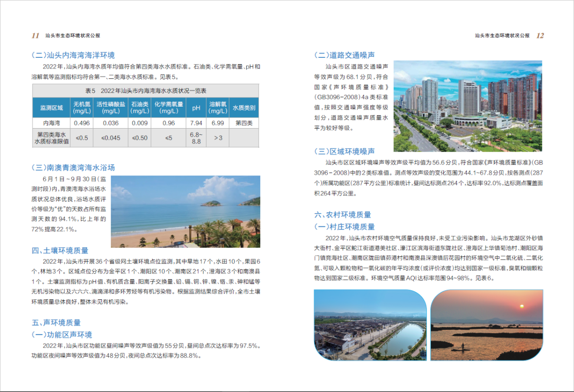Screen dimensions: 574x392
Task: Click the Nan'ao beach bay photo
Action: (x=186, y=211)
